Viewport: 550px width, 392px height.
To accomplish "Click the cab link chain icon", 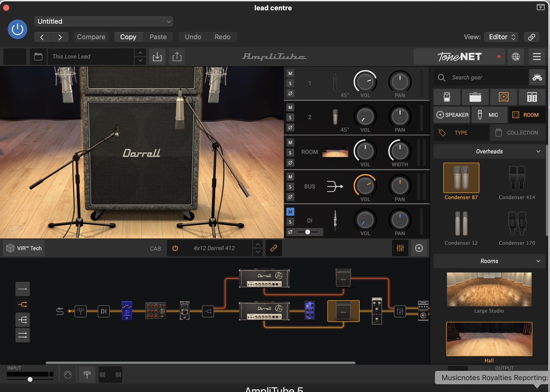I will 273,248.
